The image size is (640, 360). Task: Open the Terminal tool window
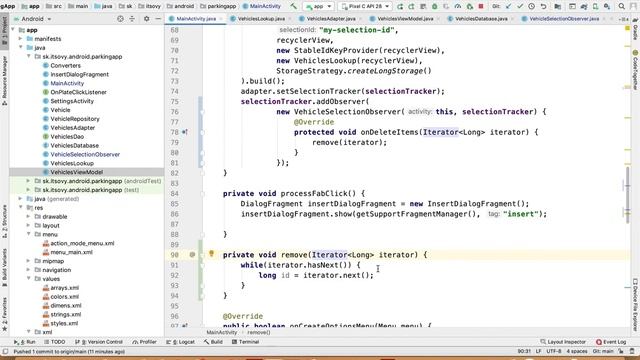(x=245, y=342)
